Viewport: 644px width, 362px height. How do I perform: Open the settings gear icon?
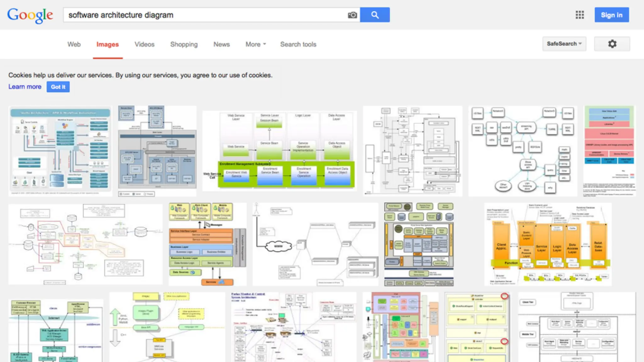pos(612,44)
